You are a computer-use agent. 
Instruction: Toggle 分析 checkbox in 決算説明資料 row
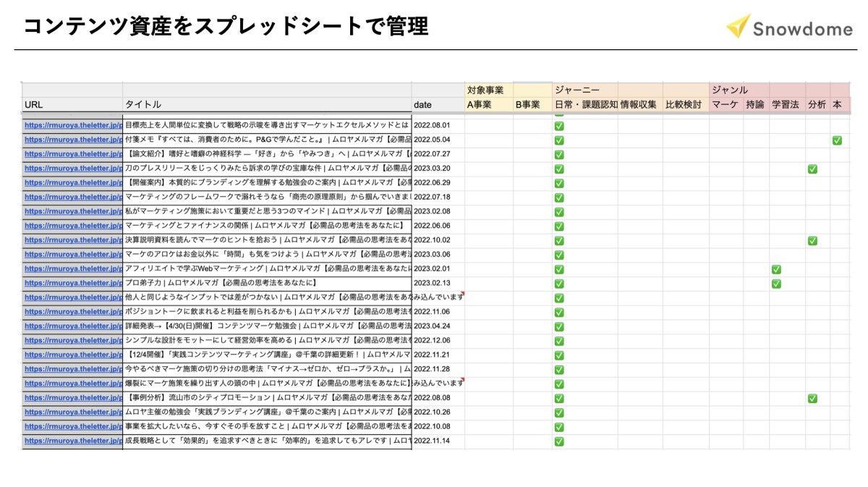(812, 240)
